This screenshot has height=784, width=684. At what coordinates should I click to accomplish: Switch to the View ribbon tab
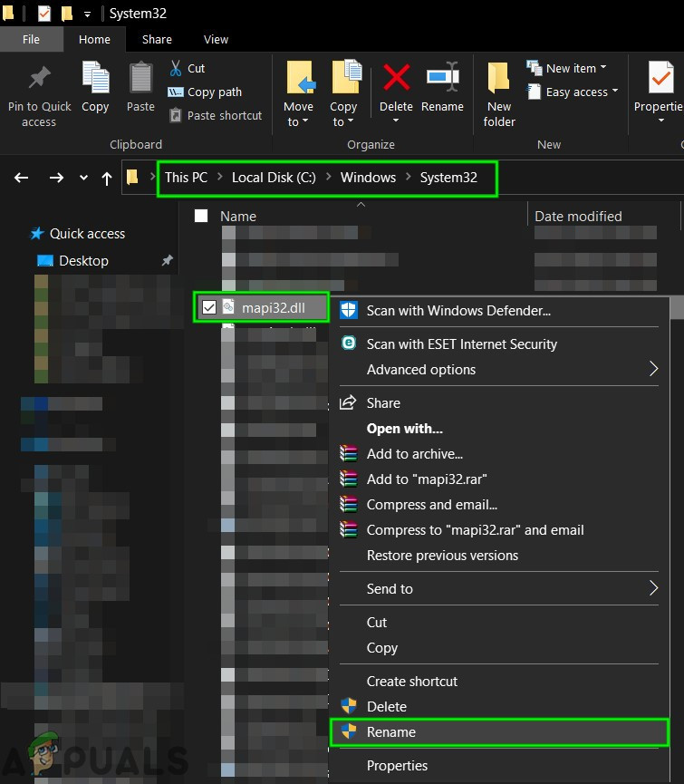[216, 40]
